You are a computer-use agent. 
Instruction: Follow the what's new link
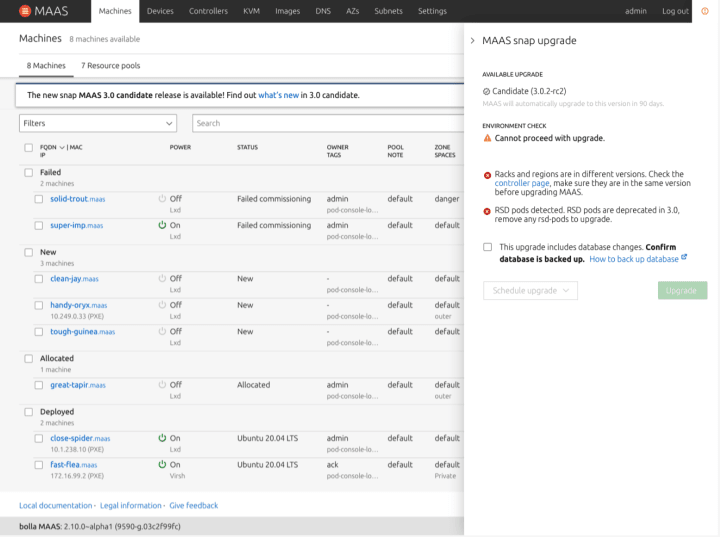[x=278, y=95]
